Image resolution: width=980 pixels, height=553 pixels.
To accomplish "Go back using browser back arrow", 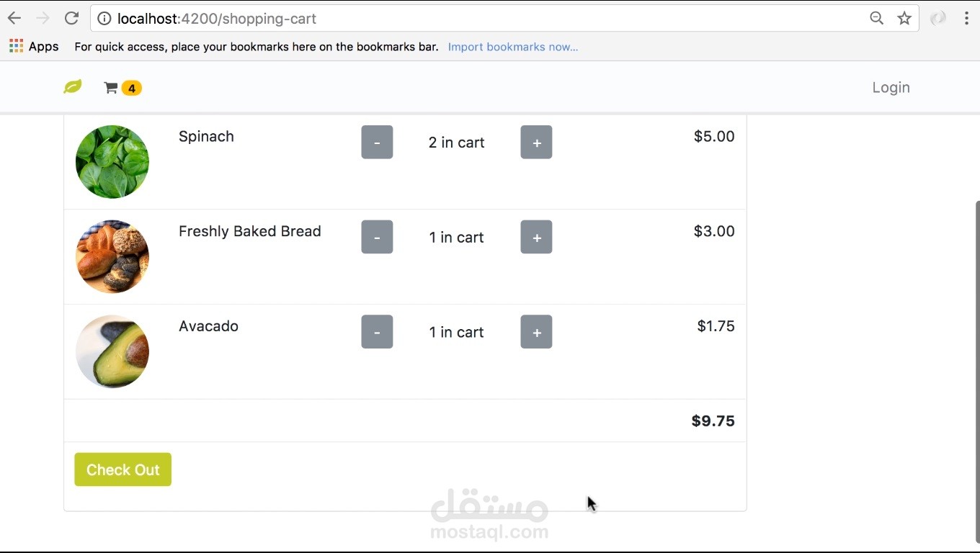I will coord(14,19).
